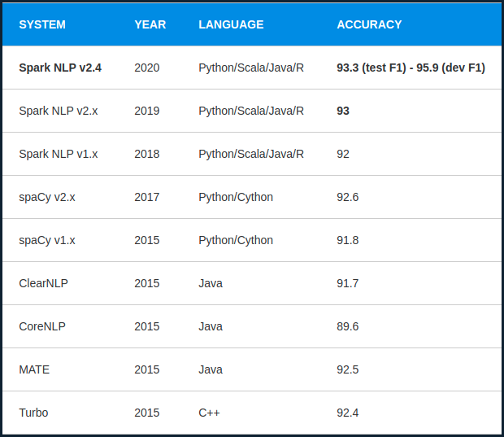Click Python/Cython in spaCy v2.x row
The image size is (504, 437).
(x=236, y=197)
